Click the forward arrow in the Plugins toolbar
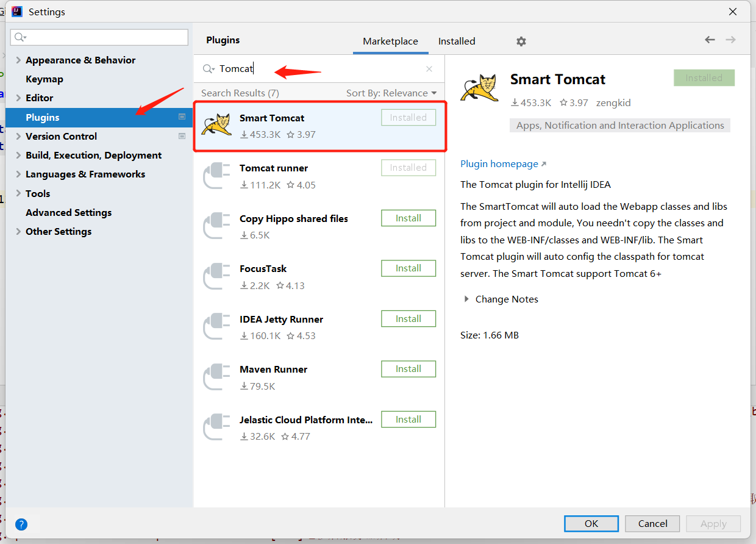 pyautogui.click(x=730, y=39)
